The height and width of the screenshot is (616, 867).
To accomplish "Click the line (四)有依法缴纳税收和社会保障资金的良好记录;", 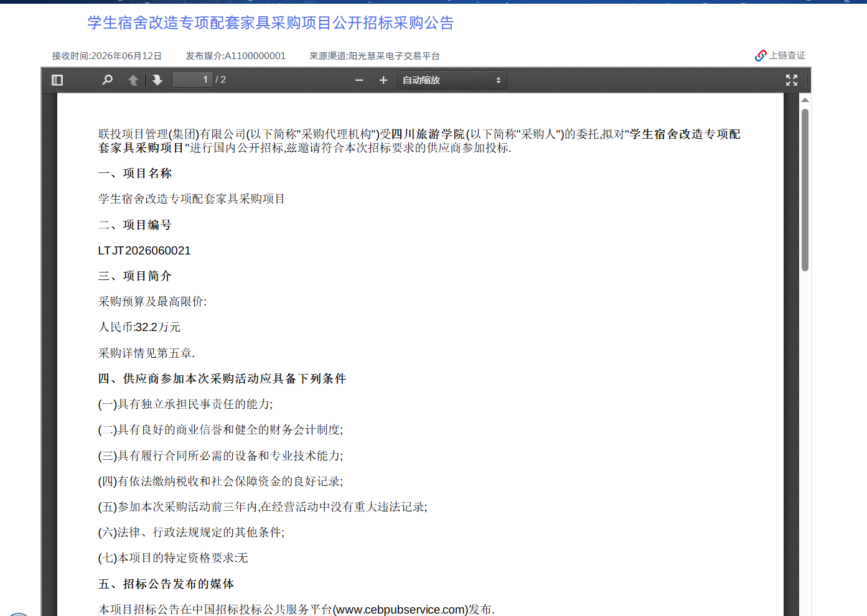I will click(220, 482).
